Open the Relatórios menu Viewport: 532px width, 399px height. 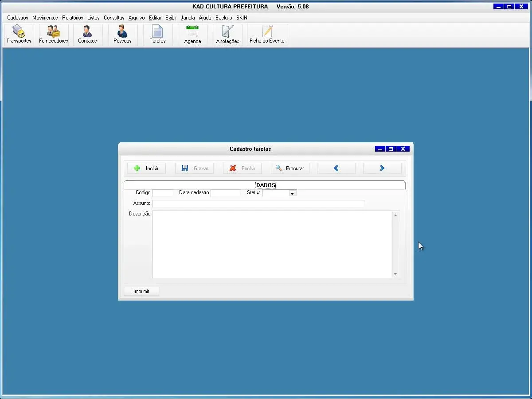pos(73,18)
